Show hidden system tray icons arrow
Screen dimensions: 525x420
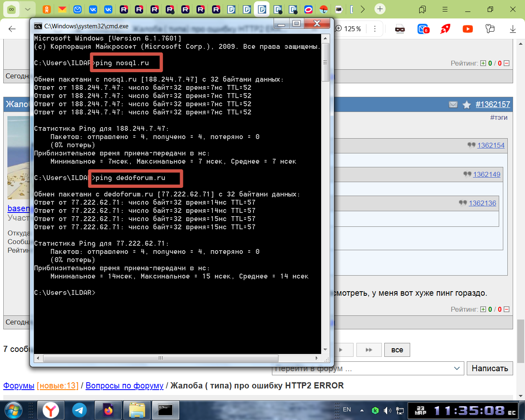point(362,410)
